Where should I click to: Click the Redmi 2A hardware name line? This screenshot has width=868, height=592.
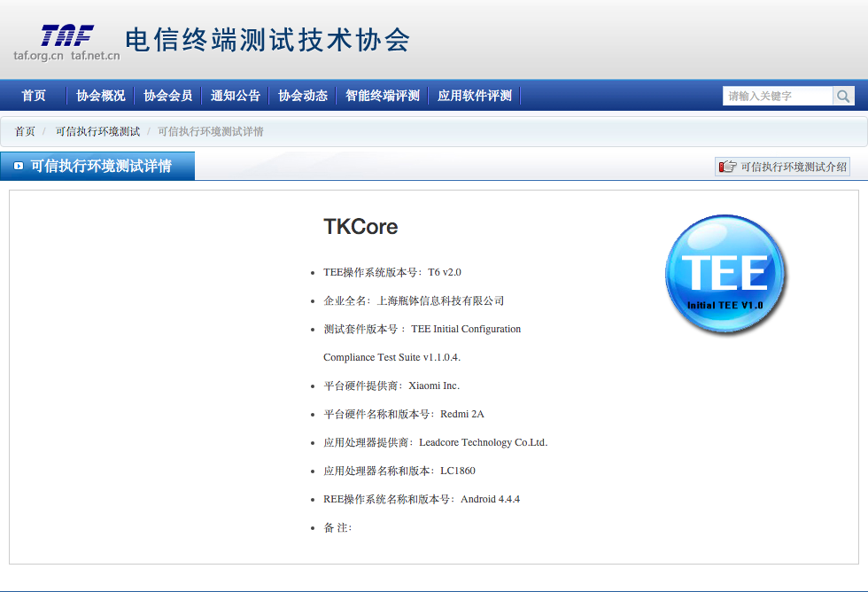click(x=404, y=414)
